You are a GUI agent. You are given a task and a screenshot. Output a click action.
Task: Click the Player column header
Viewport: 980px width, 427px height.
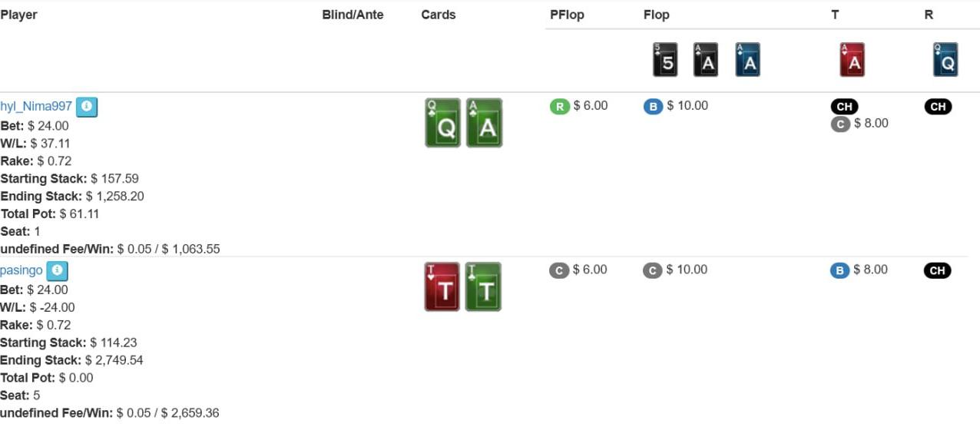pos(19,15)
